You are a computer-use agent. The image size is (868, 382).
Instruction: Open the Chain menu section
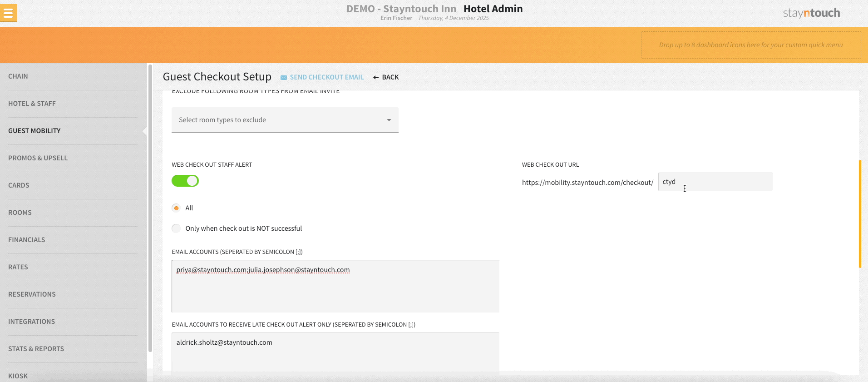coord(73,76)
